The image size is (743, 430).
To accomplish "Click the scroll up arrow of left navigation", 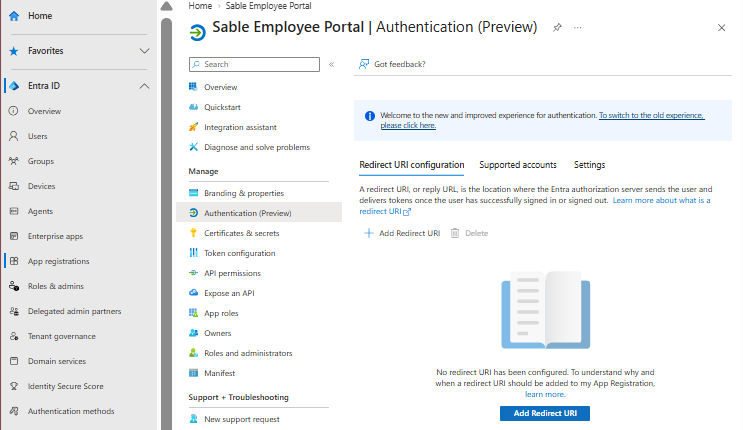I will point(166,6).
